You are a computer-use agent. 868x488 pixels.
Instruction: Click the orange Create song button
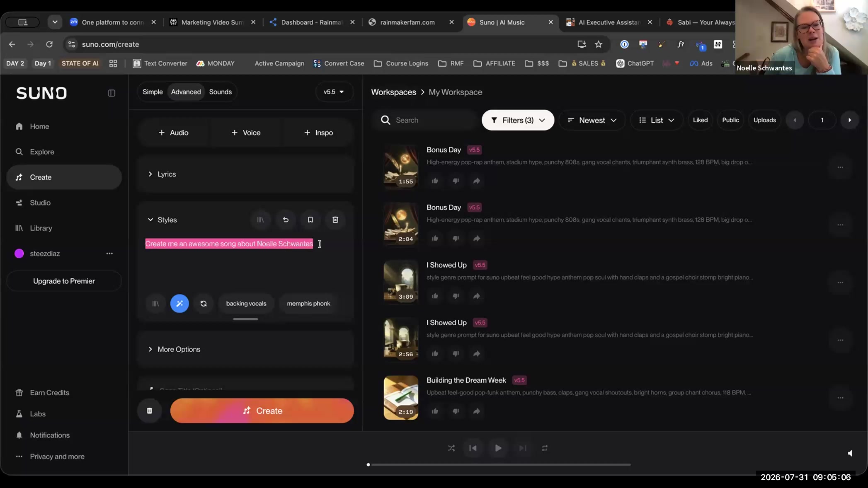coord(262,411)
